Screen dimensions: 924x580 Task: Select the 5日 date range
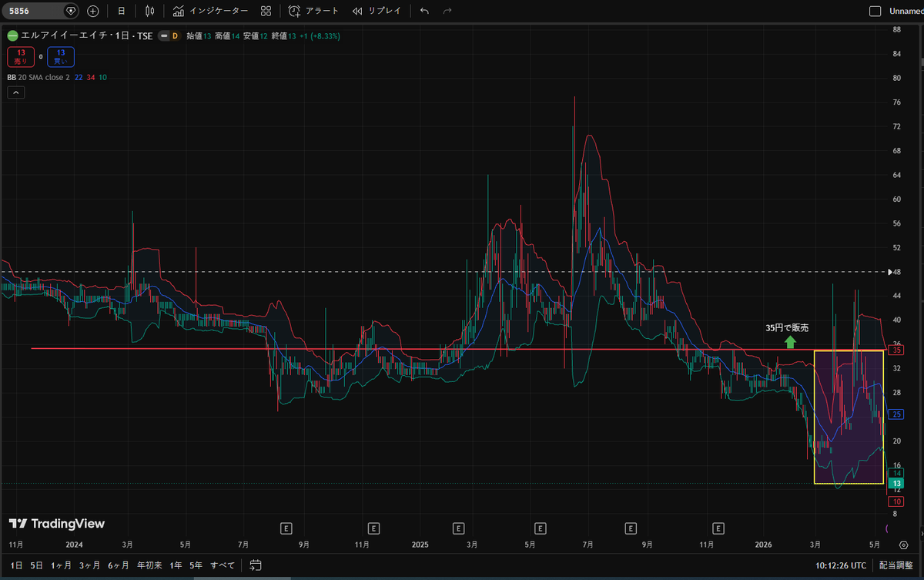click(x=36, y=565)
